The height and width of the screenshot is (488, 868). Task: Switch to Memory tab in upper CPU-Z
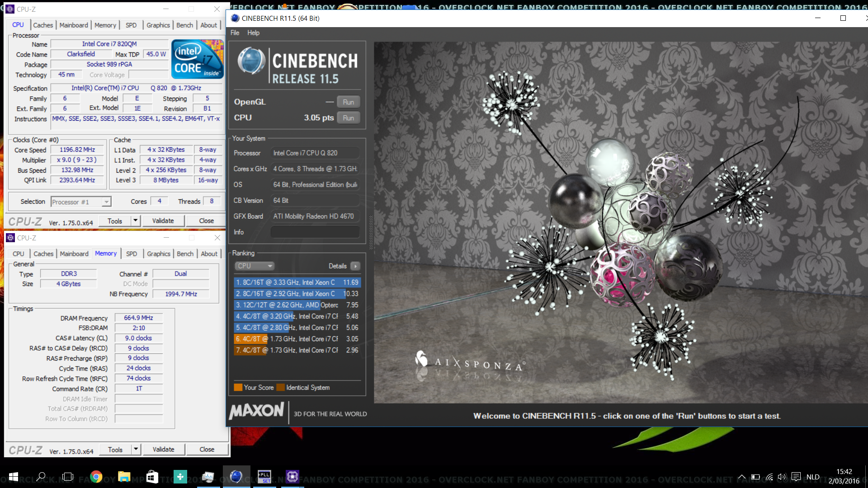(105, 25)
